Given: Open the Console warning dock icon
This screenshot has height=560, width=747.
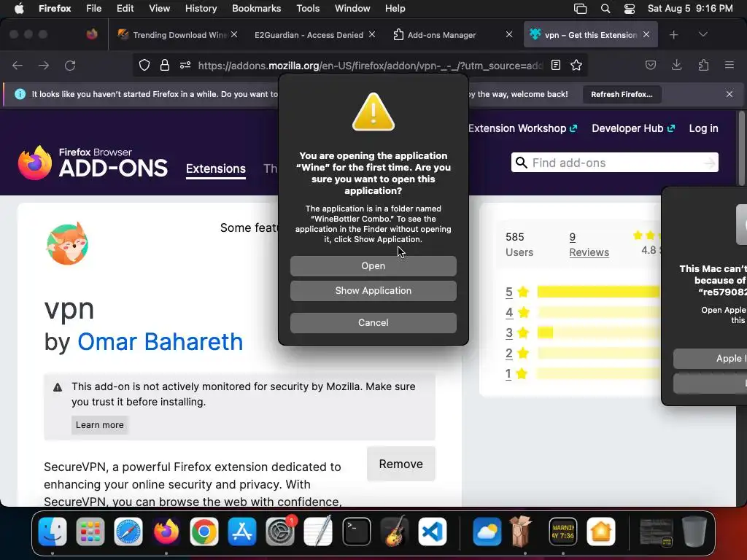Looking at the screenshot, I should coord(562,532).
